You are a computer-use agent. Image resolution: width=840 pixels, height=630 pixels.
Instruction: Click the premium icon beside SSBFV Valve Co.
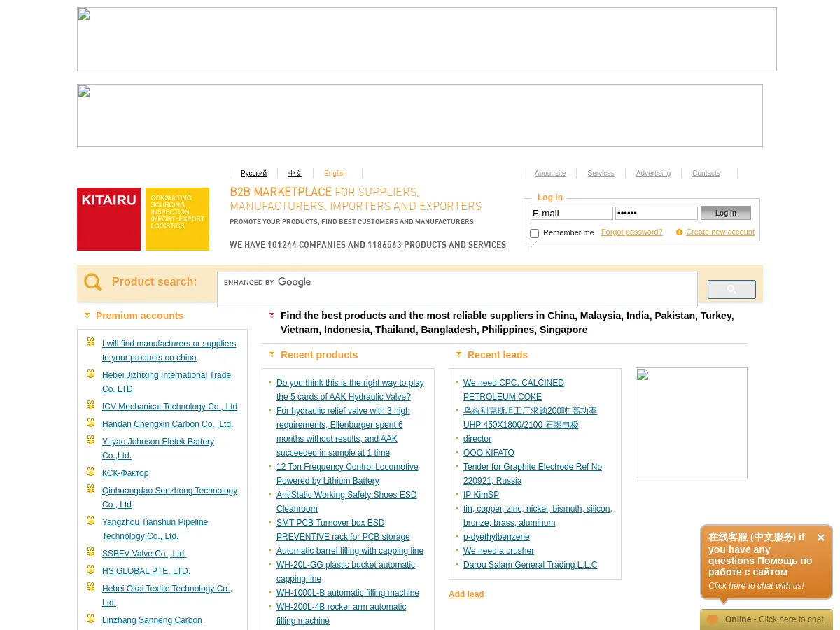(x=90, y=552)
